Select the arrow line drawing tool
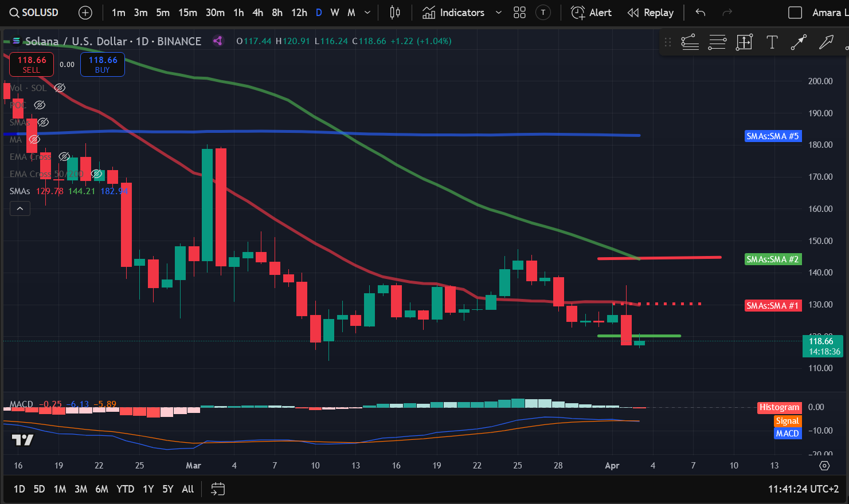849x504 pixels. 799,42
